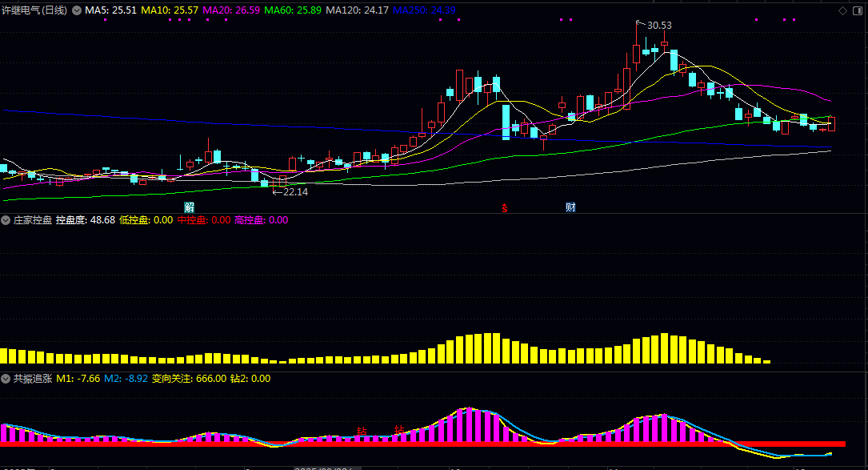Click the 30.53 high price flag
This screenshot has height=470, width=868.
click(x=658, y=26)
